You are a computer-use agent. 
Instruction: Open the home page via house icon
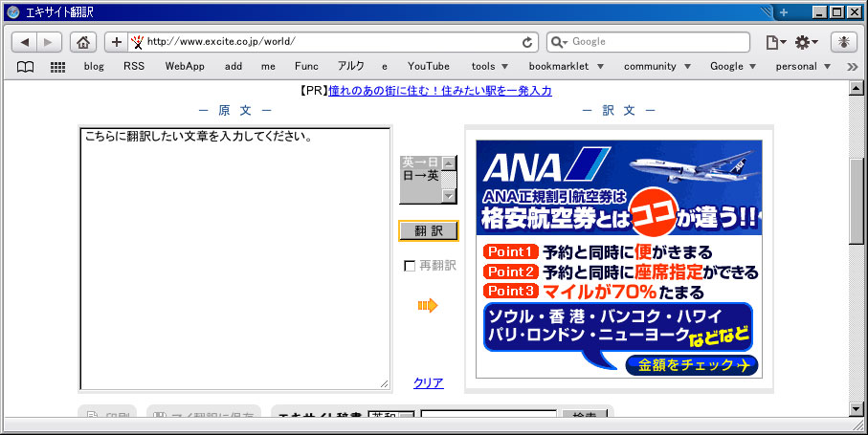pos(83,42)
